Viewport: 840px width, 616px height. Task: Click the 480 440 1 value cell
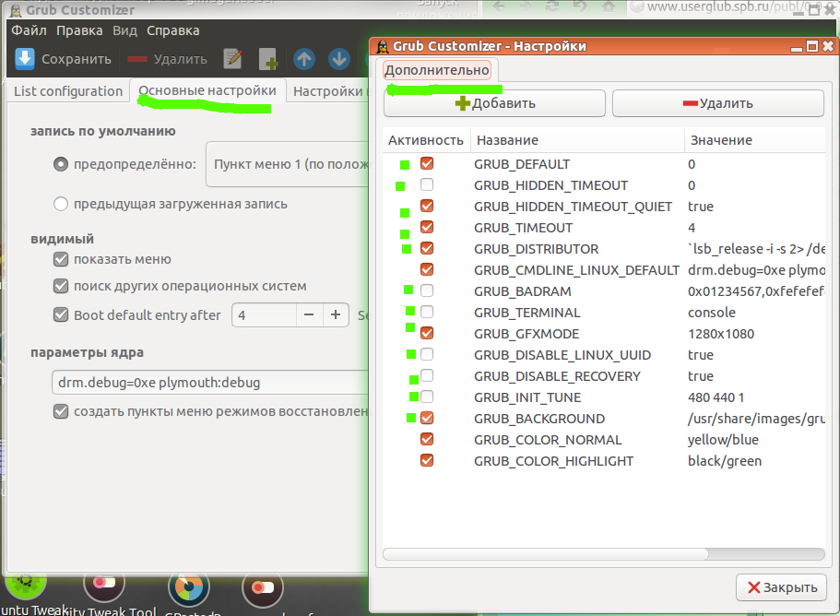(716, 397)
